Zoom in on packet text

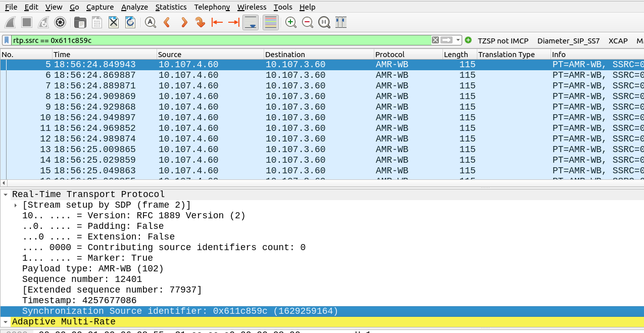pos(290,22)
